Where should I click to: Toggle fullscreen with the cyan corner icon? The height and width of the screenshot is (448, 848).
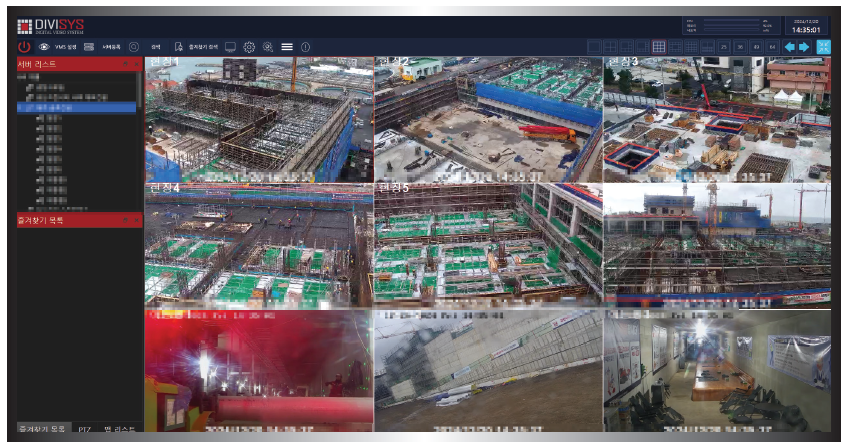click(824, 46)
